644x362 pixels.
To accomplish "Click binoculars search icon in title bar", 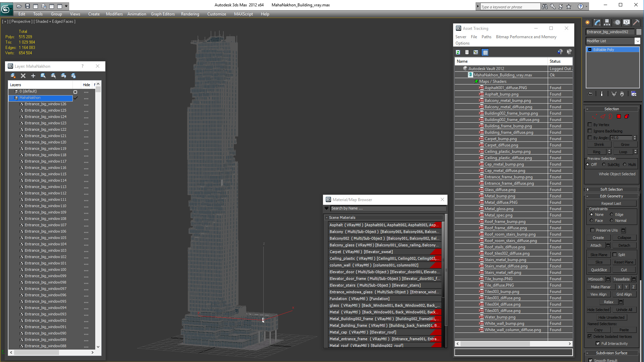I will click(545, 6).
